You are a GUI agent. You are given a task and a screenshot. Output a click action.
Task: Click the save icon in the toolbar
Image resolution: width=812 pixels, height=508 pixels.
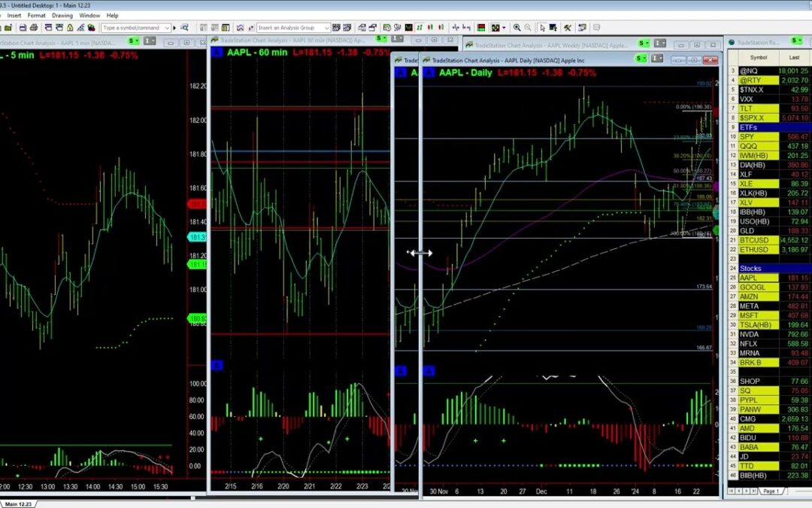[23, 28]
